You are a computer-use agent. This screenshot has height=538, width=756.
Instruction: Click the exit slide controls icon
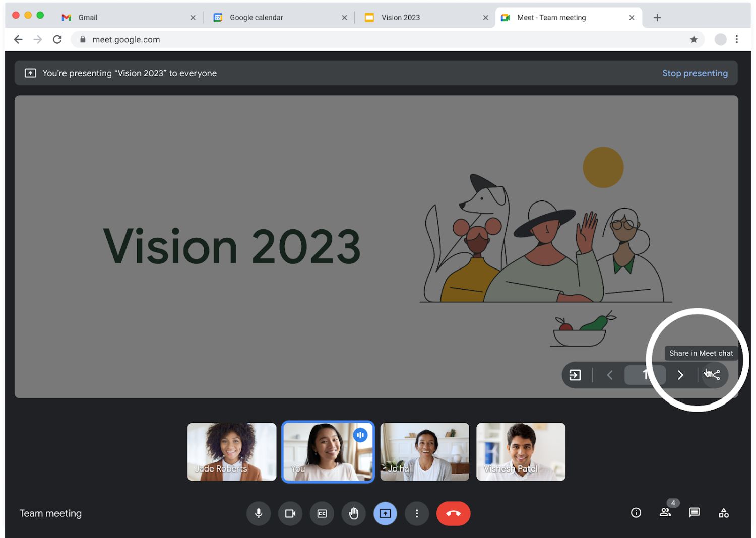tap(575, 375)
